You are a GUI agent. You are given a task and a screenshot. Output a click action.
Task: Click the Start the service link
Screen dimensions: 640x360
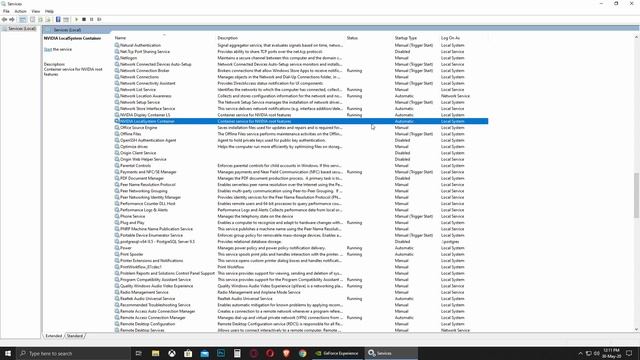(x=48, y=49)
